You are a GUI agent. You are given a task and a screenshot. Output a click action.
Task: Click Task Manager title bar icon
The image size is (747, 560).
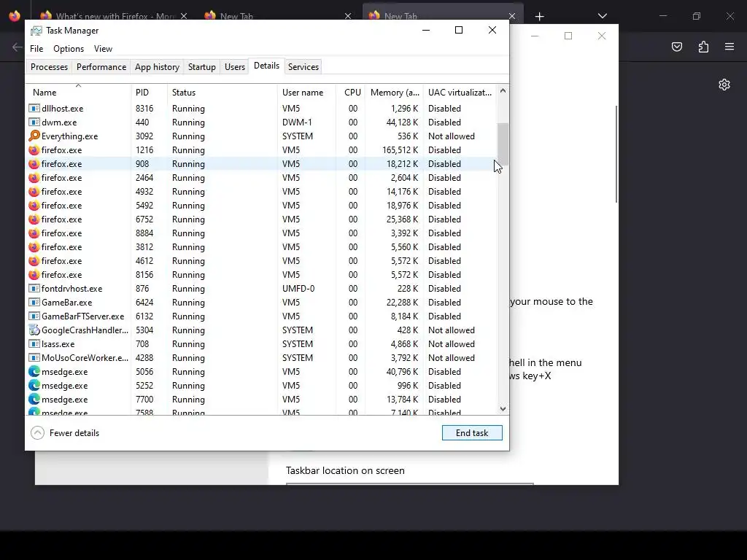(36, 31)
